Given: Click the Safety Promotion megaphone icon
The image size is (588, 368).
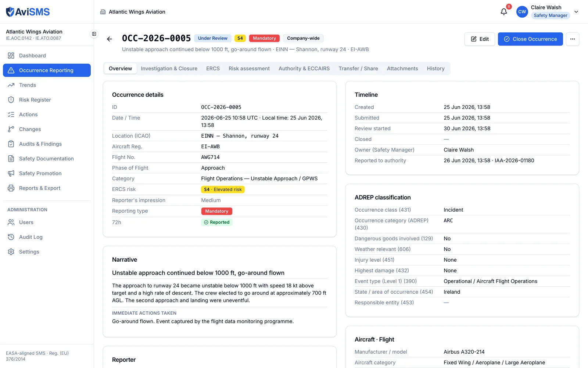Looking at the screenshot, I should 11,173.
